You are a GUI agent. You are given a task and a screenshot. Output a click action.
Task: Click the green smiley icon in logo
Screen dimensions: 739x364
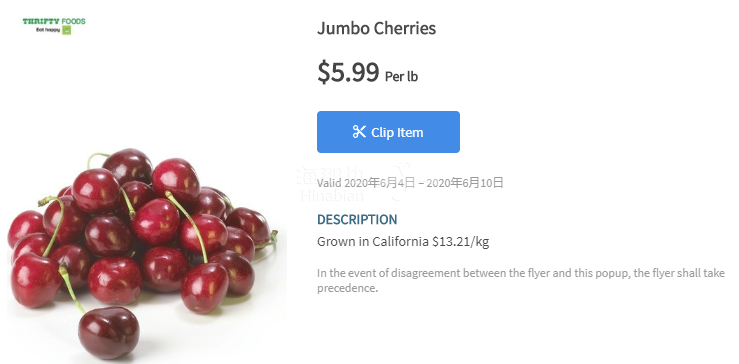point(66,30)
